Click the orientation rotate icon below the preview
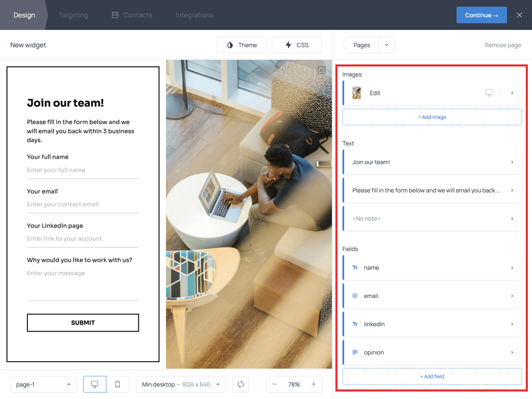532x399 pixels. point(241,384)
